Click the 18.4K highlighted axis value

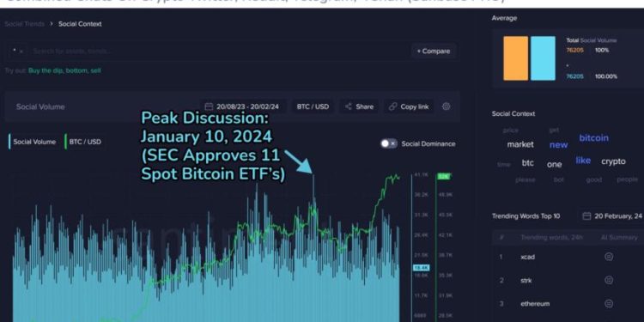pyautogui.click(x=422, y=268)
